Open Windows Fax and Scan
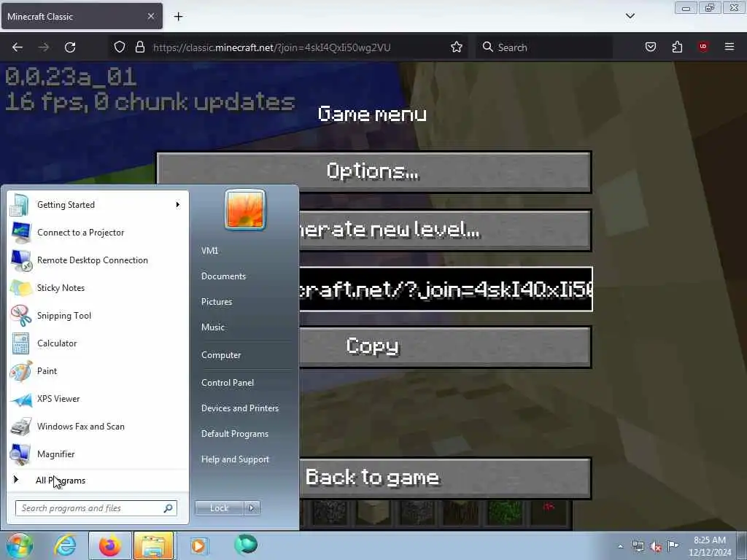747x560 pixels. [x=98, y=426]
